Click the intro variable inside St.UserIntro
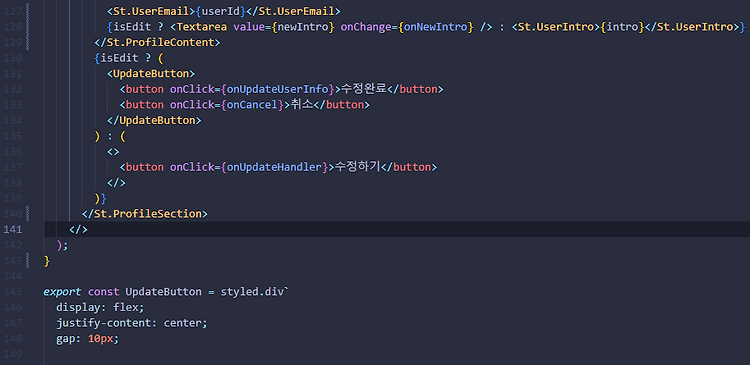750x365 pixels. click(622, 26)
